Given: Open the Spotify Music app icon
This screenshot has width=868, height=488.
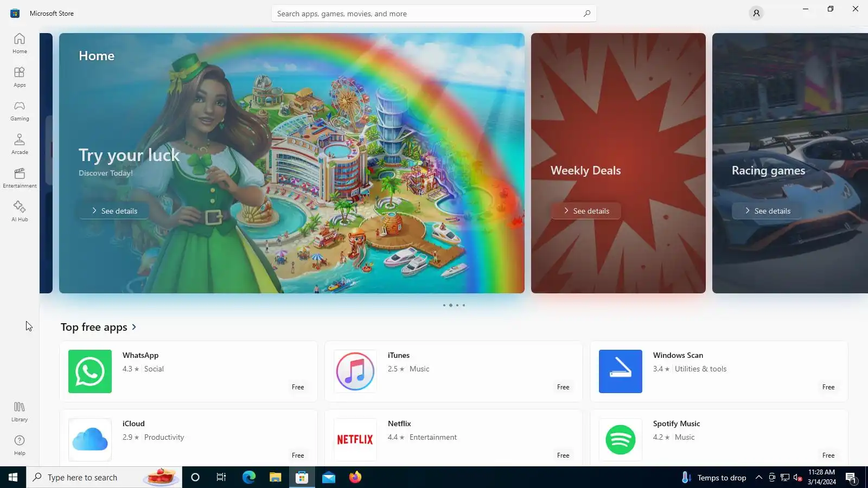Looking at the screenshot, I should click(x=621, y=440).
